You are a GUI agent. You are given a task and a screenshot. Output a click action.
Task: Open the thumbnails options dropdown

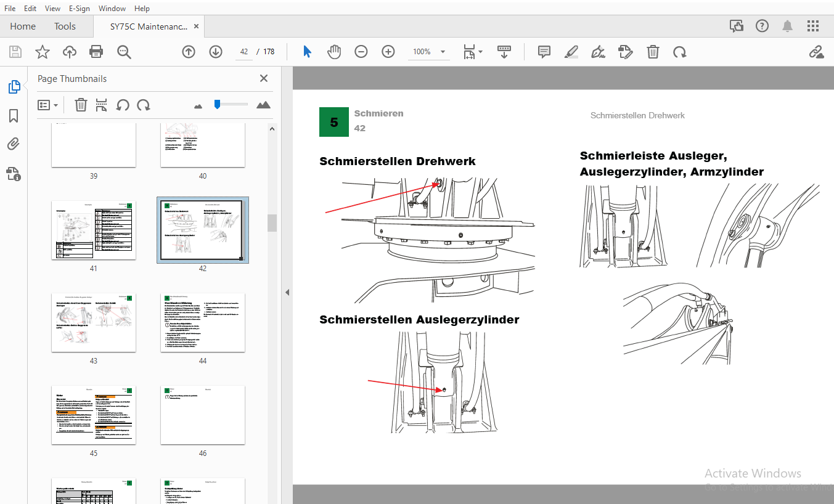click(48, 105)
